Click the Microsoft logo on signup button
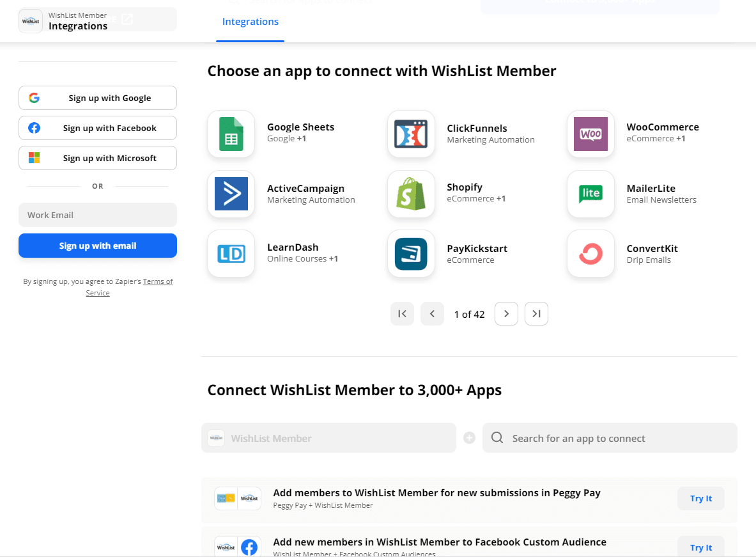 tap(35, 158)
